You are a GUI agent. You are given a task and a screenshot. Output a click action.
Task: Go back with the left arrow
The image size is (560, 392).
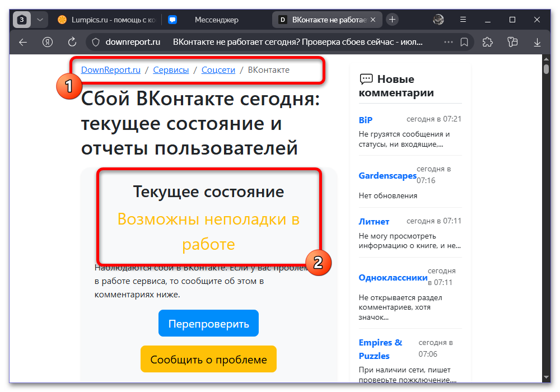(x=23, y=43)
